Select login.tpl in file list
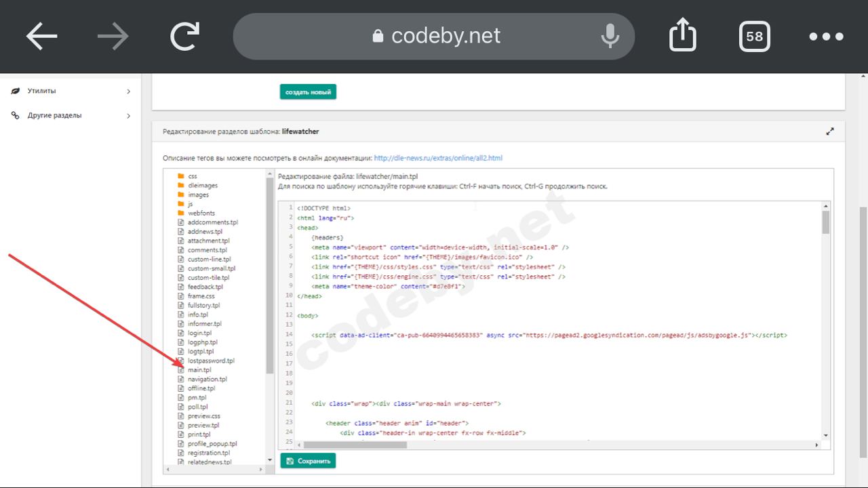The width and height of the screenshot is (868, 488). tap(200, 333)
